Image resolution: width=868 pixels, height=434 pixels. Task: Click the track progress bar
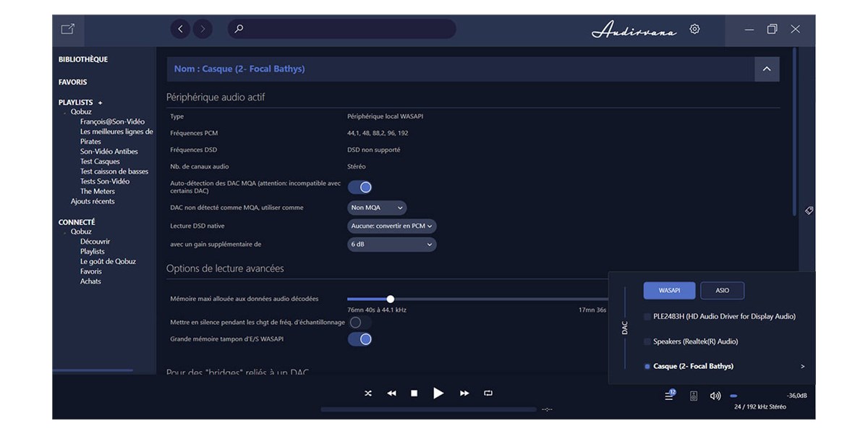(429, 409)
